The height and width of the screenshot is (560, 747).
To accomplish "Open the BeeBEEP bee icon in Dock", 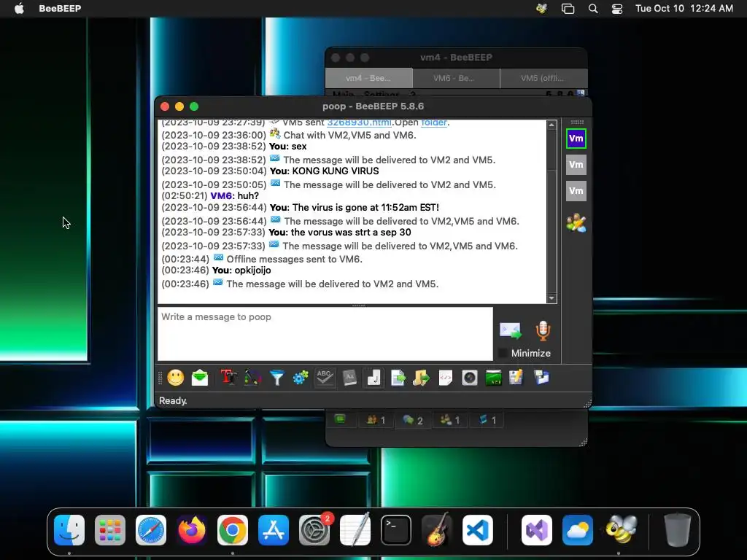I will 622,530.
